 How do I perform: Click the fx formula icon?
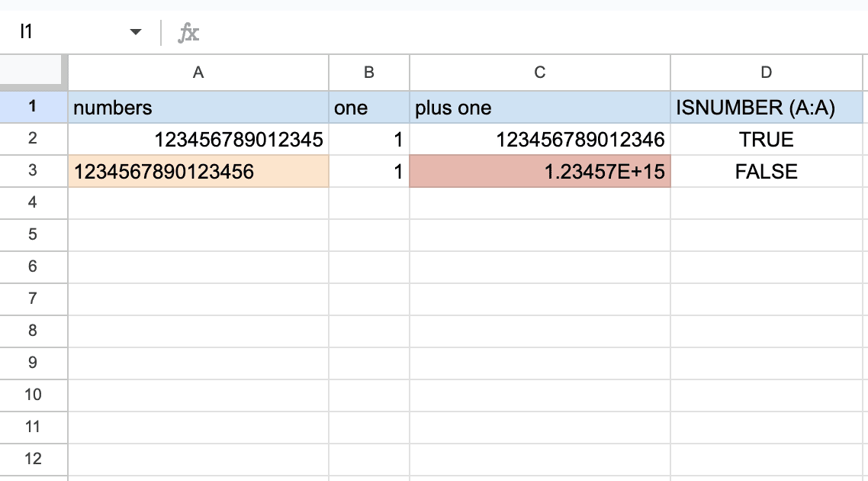(x=188, y=32)
